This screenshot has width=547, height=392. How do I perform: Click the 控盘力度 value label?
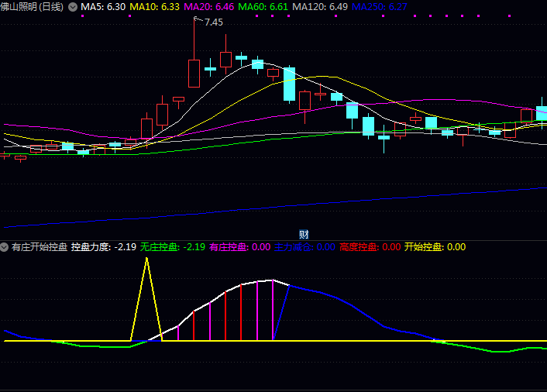click(x=103, y=247)
